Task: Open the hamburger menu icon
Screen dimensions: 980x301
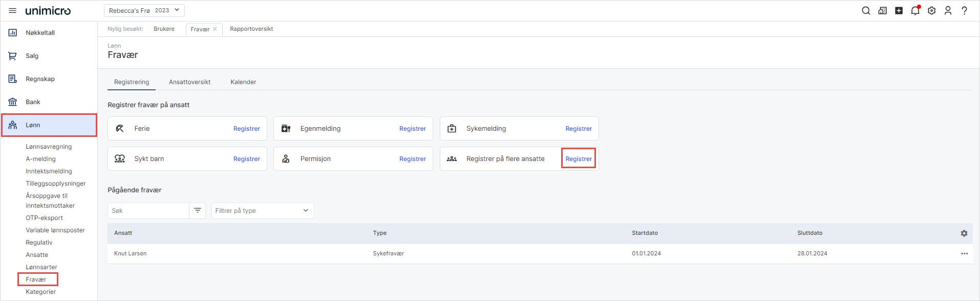Action: (13, 11)
